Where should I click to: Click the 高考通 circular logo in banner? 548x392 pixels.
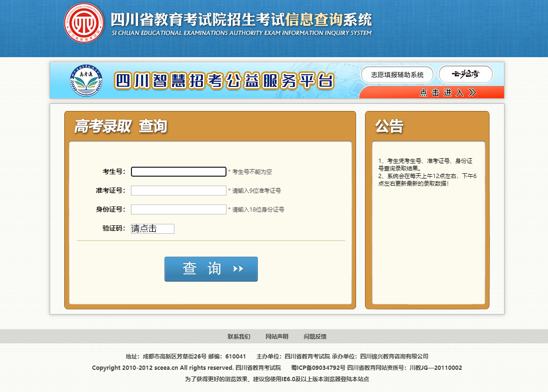coord(86,80)
